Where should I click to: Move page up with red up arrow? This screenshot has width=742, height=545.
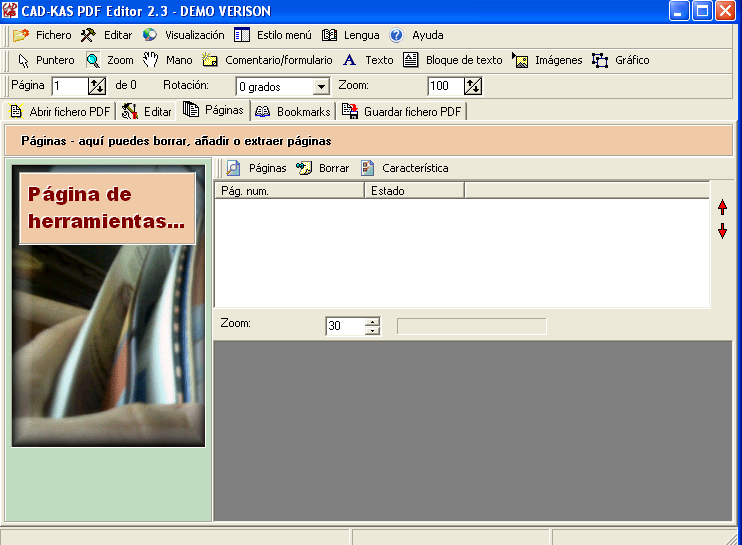[x=722, y=207]
